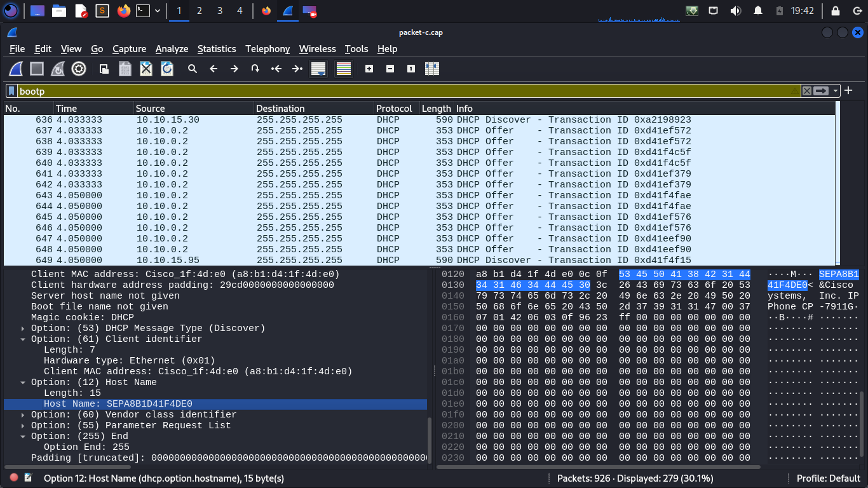
Task: Start capturing packets with the shark fin icon
Action: [16, 69]
